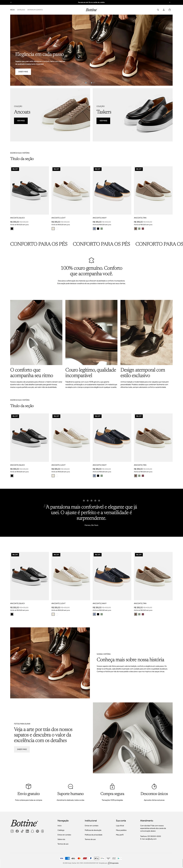Click the Bottine logo in header
Image resolution: width=183 pixels, height=868 pixels.
91,10
